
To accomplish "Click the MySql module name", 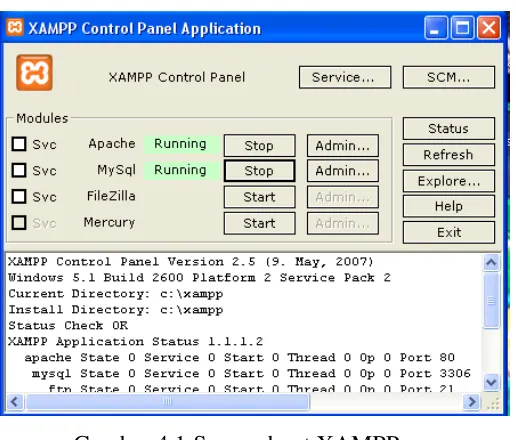I will pos(116,170).
